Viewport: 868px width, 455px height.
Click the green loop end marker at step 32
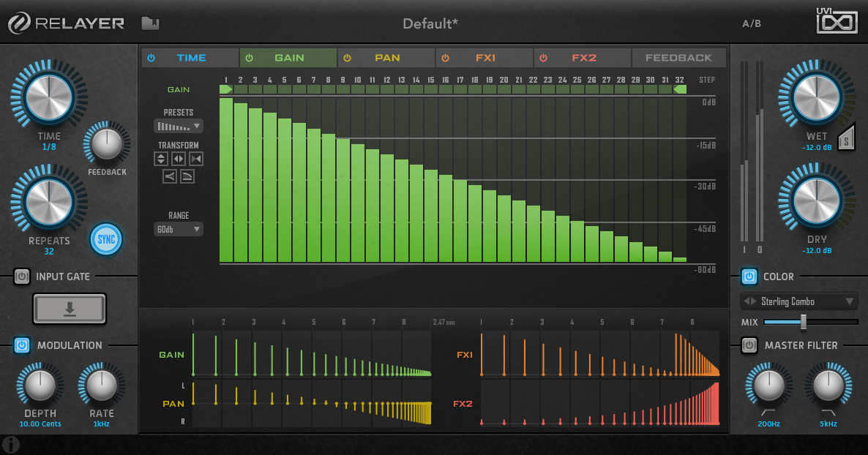click(x=680, y=89)
